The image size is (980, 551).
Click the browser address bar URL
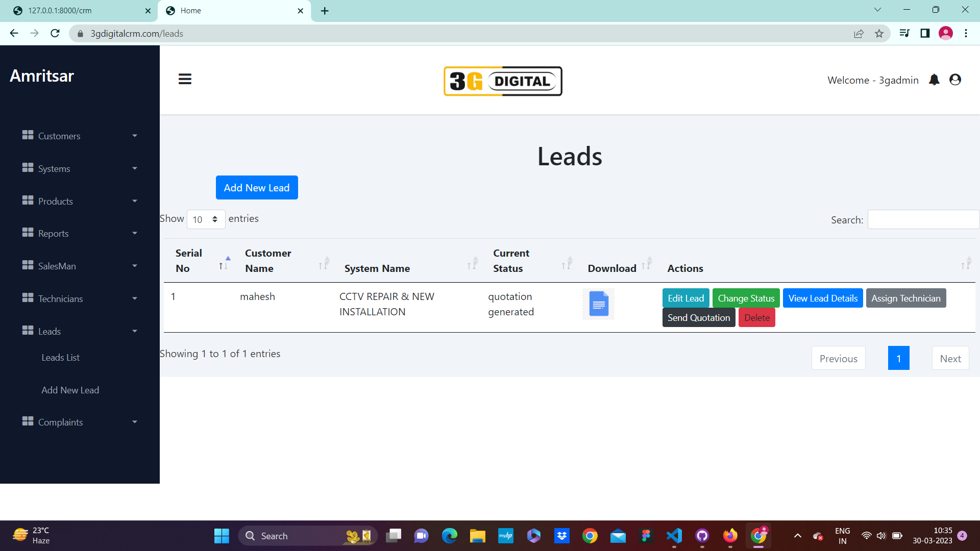[137, 34]
